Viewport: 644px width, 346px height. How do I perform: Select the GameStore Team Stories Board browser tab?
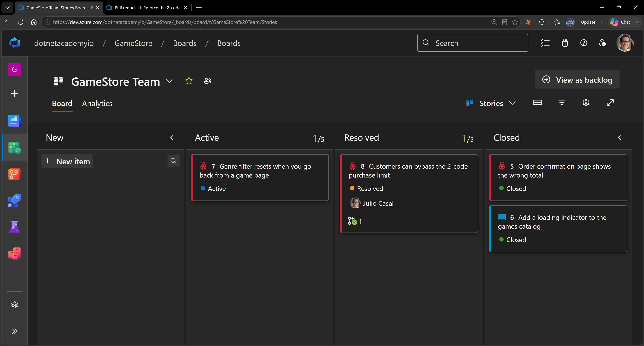(x=59, y=8)
